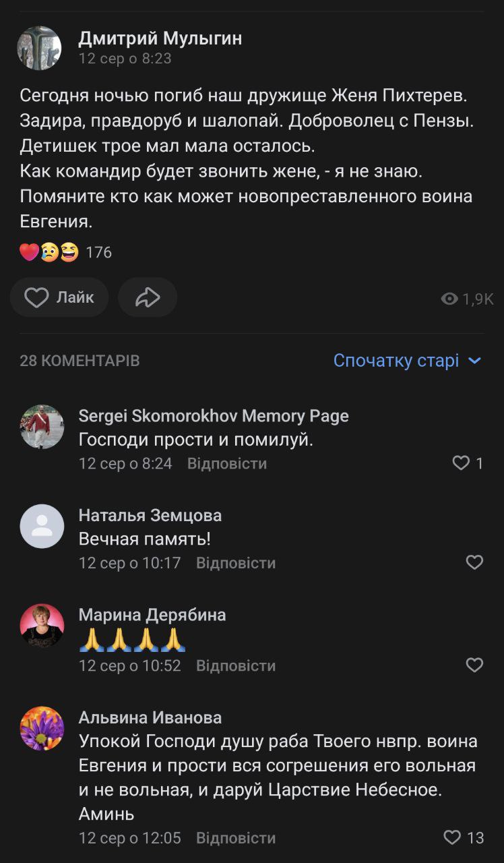This screenshot has width=504, height=863.
Task: Reply to Sergei Skomorokhov's comment via Відповісти
Action: tap(227, 463)
